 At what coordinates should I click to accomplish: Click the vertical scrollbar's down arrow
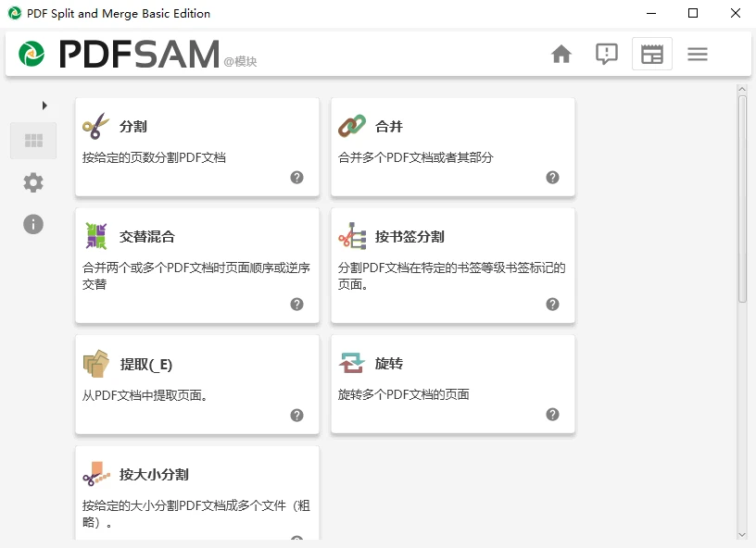[x=743, y=535]
